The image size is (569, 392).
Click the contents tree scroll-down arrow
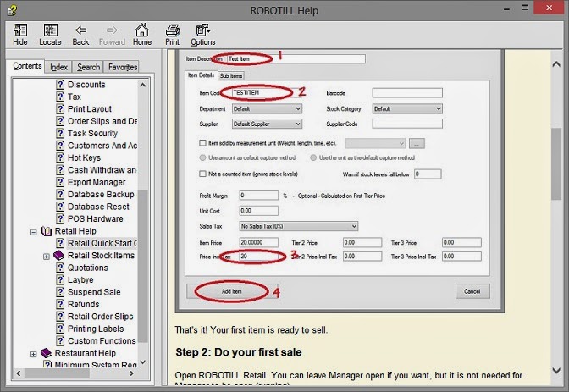click(x=143, y=362)
